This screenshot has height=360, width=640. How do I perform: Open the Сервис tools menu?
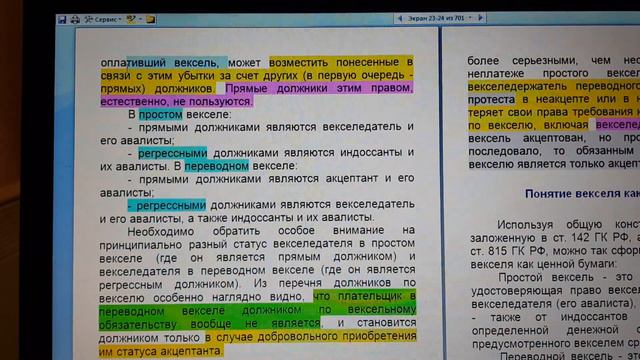click(103, 19)
